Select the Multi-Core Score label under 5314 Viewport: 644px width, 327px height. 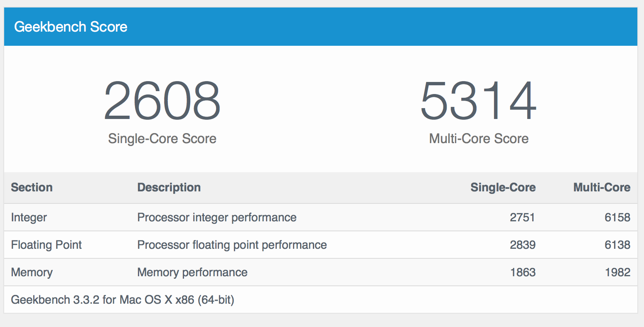pyautogui.click(x=479, y=139)
